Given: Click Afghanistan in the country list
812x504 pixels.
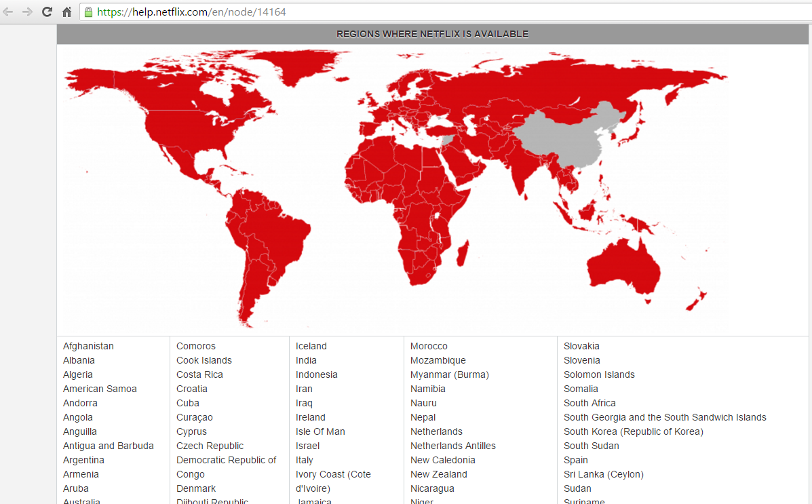Looking at the screenshot, I should tap(88, 346).
